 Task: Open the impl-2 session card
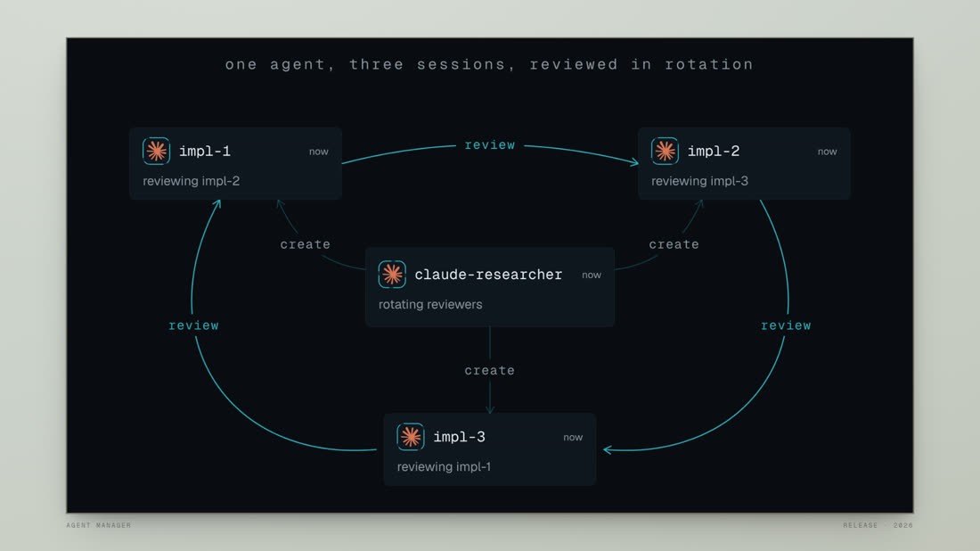[x=744, y=163]
